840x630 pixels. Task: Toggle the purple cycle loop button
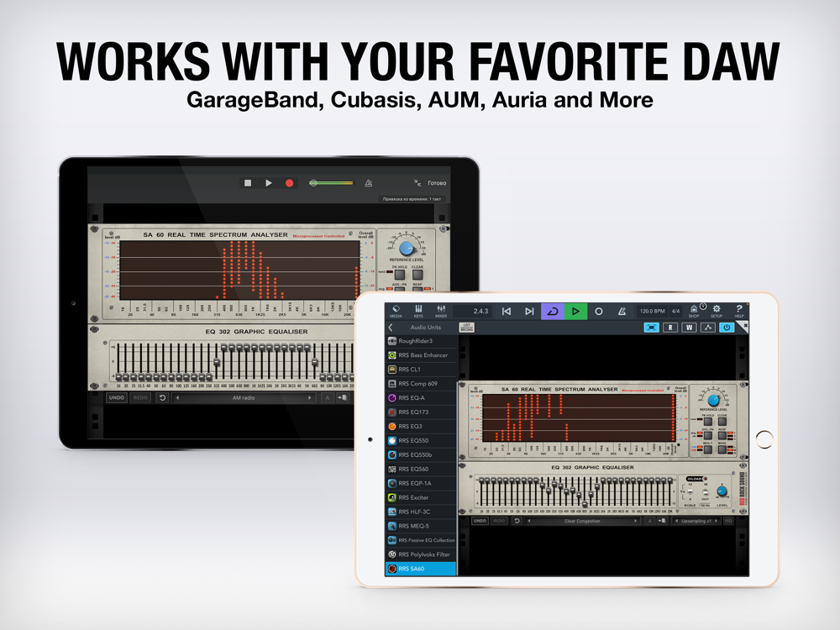553,312
